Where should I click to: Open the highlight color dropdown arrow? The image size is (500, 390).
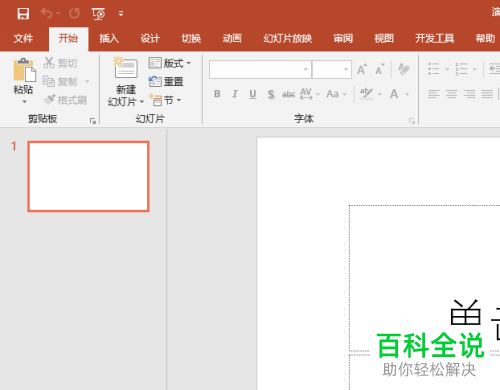pos(380,94)
